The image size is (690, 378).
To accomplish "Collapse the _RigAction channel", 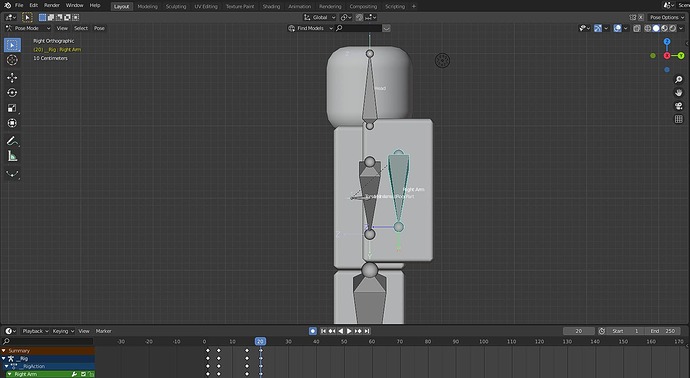I will pyautogui.click(x=7, y=366).
